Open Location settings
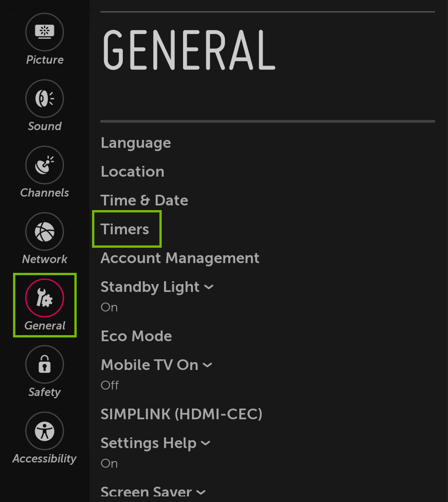The width and height of the screenshot is (448, 502). point(132,171)
